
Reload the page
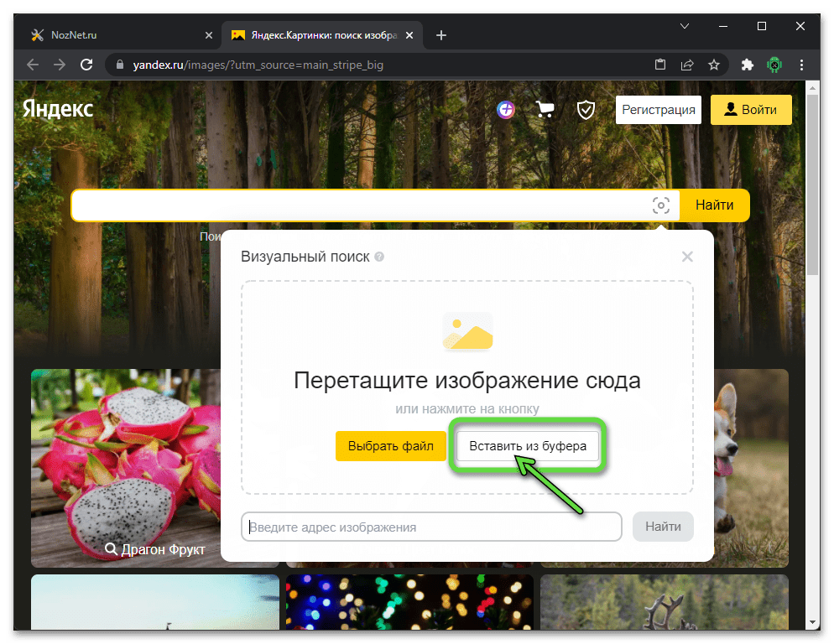click(x=86, y=65)
